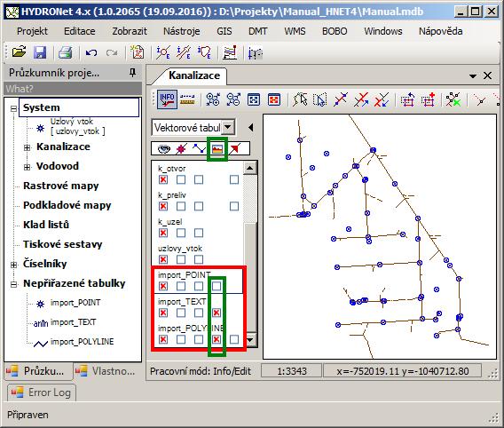The image size is (504, 428).
Task: Toggle visibility checkbox for k_uzel
Action: (x=163, y=233)
